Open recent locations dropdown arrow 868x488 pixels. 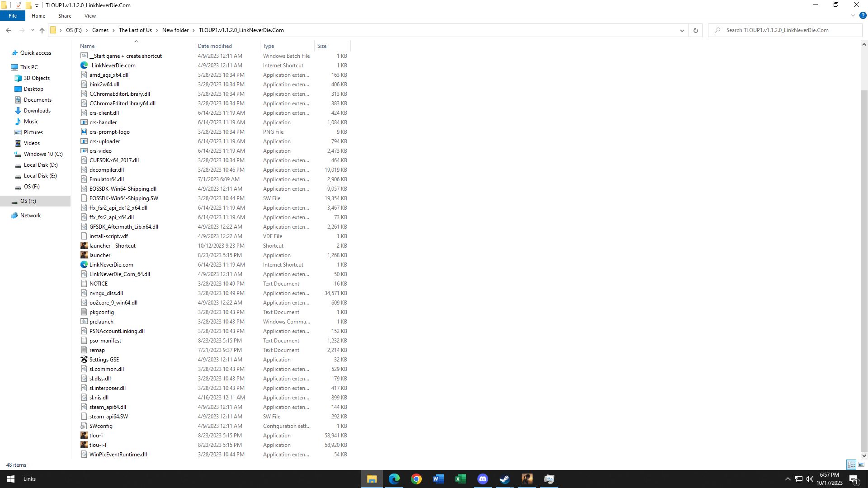point(33,30)
